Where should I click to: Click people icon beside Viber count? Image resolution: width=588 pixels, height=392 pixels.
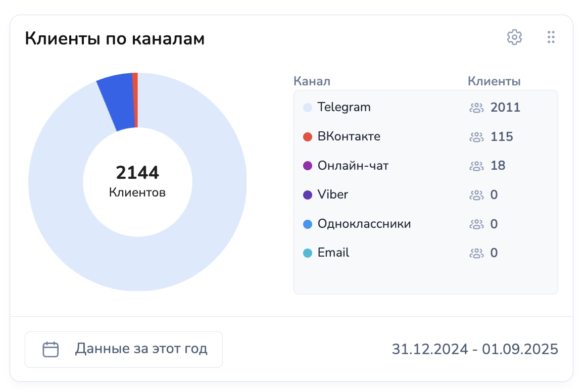(476, 195)
